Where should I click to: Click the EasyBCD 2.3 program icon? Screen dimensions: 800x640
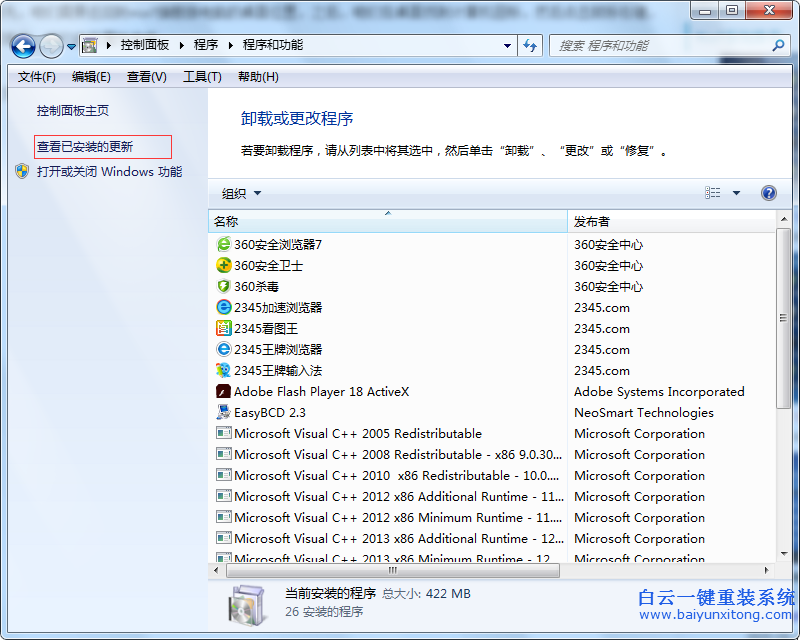click(223, 412)
